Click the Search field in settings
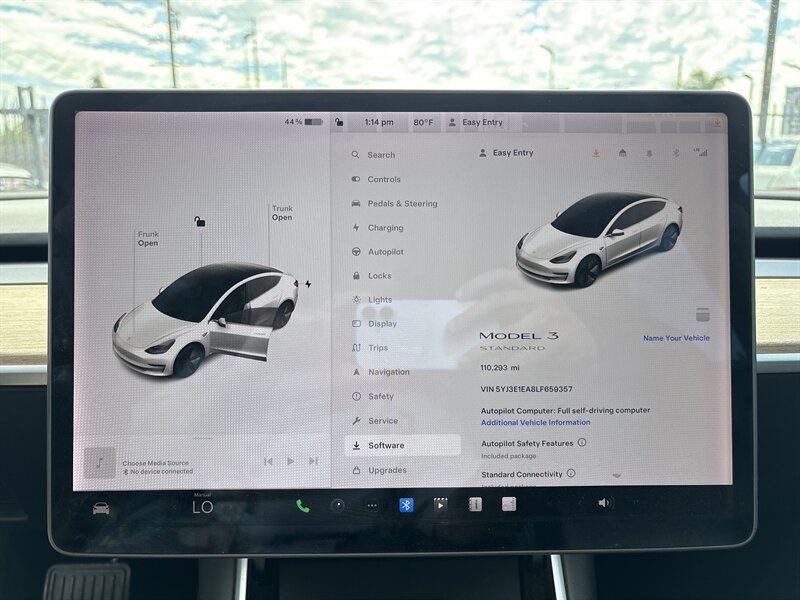This screenshot has width=800, height=600. (380, 155)
